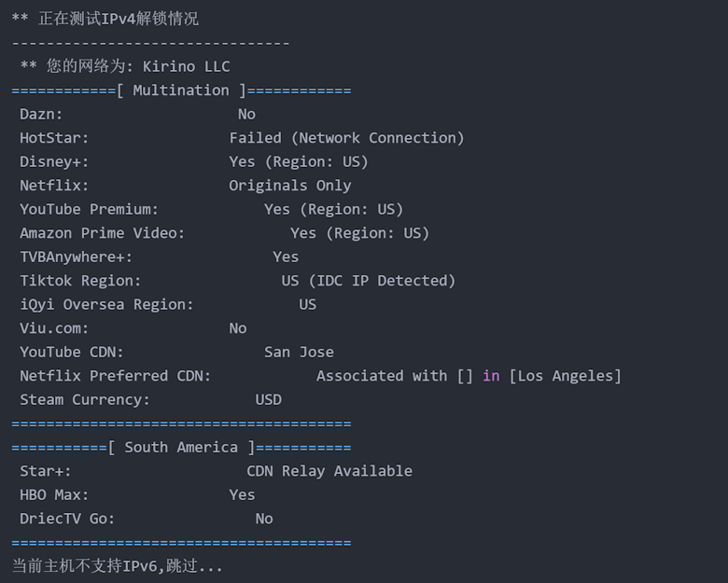Click the Amazon Prime Video label
The width and height of the screenshot is (728, 583).
[x=103, y=233]
